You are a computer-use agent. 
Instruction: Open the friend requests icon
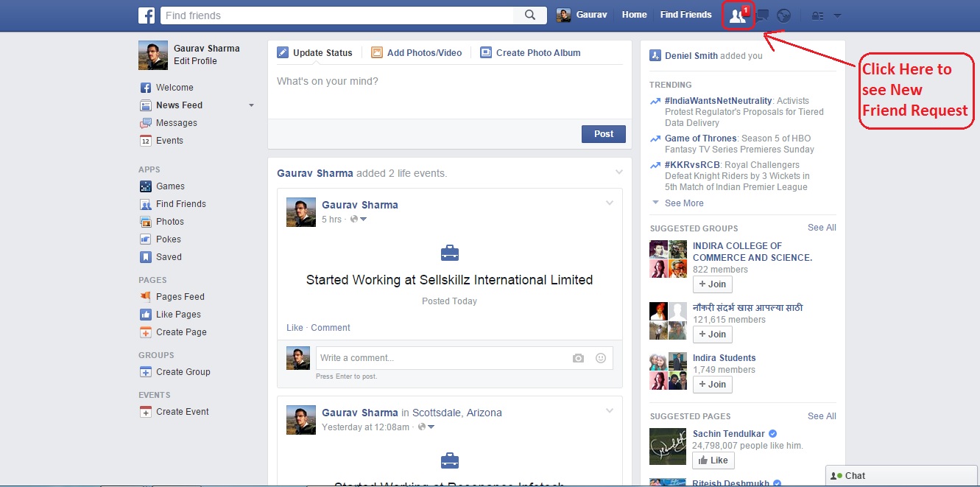click(737, 15)
